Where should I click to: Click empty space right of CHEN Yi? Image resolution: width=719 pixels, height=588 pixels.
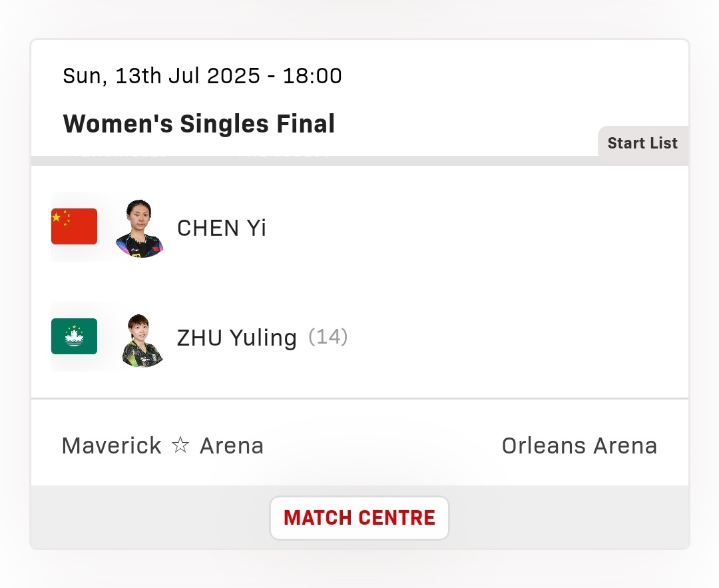[477, 228]
